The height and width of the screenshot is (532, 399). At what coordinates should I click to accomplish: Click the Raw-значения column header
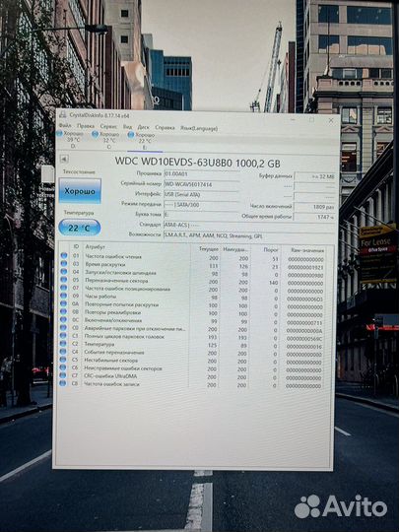point(307,250)
